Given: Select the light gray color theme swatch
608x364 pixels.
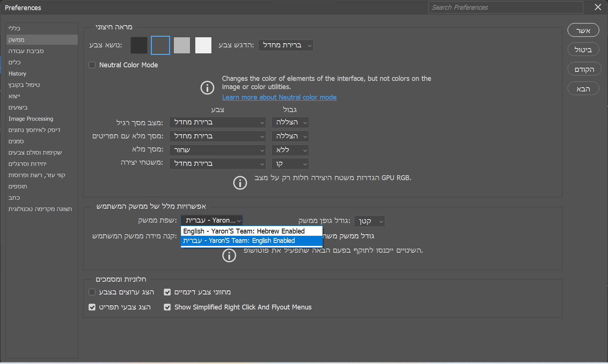Looking at the screenshot, I should 182,45.
